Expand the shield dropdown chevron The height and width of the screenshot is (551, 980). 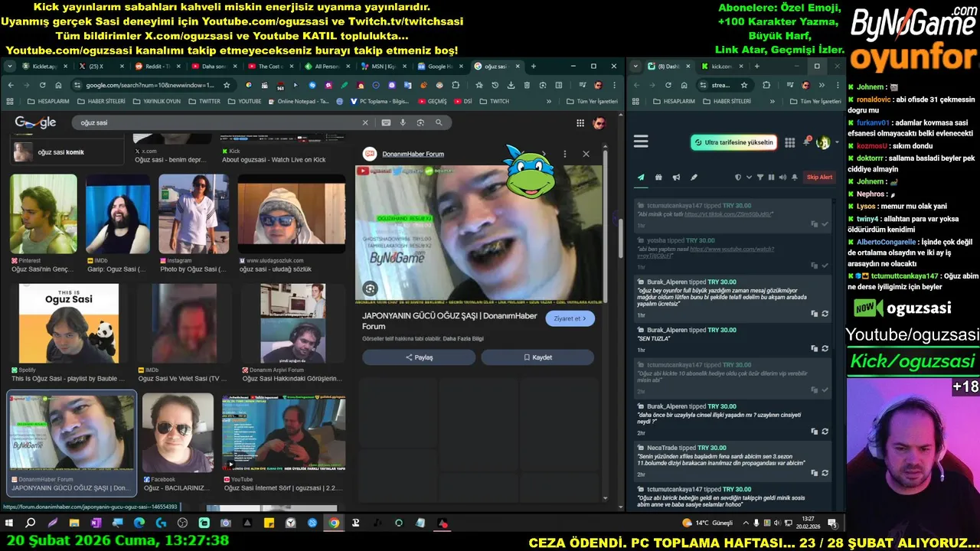coord(749,177)
